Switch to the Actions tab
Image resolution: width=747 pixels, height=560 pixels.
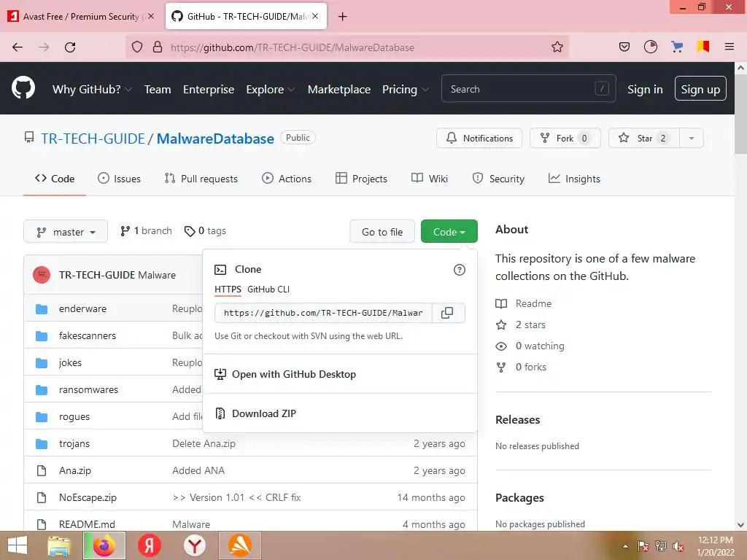(x=286, y=179)
